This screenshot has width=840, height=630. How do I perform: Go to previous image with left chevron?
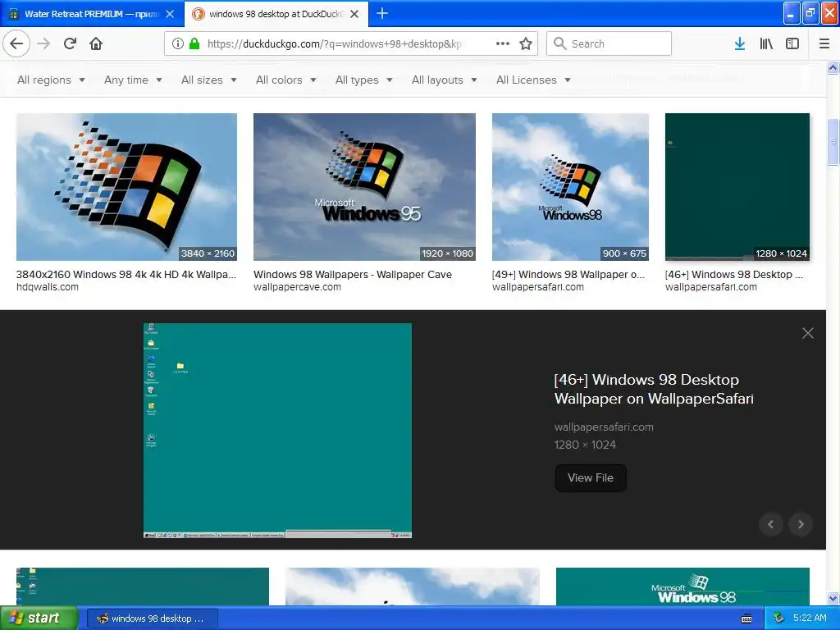[771, 524]
